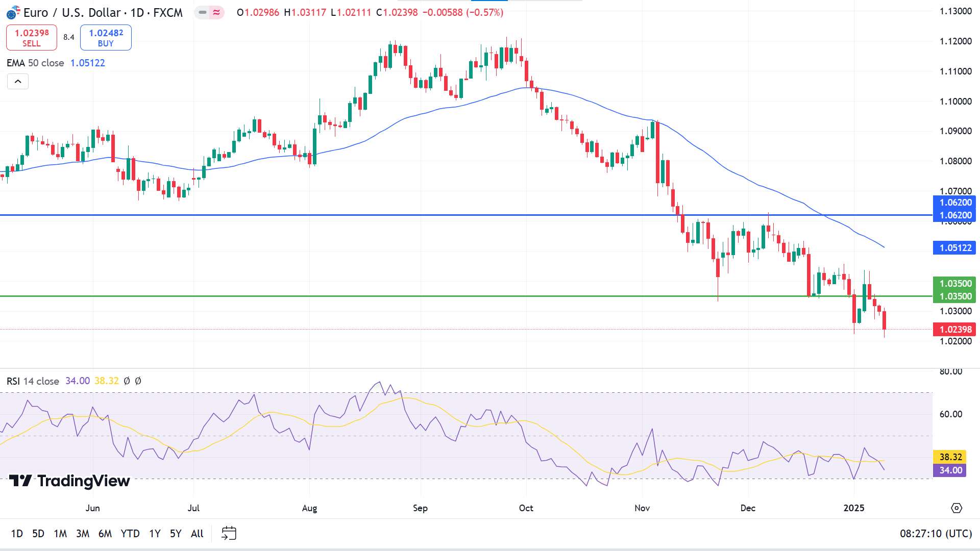This screenshot has height=551, width=980.
Task: Switch to the 6M time range
Action: (x=105, y=533)
